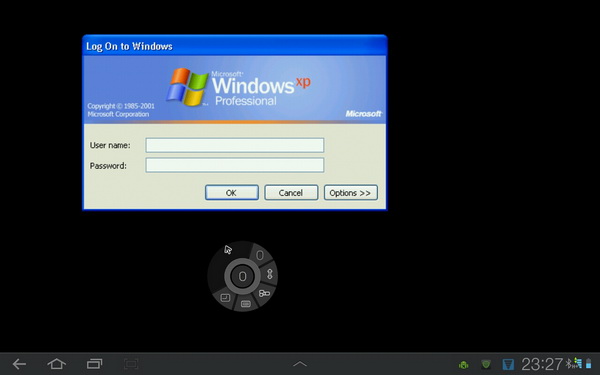Open the green Android debug notification icon
The image size is (600, 375).
pos(464,365)
